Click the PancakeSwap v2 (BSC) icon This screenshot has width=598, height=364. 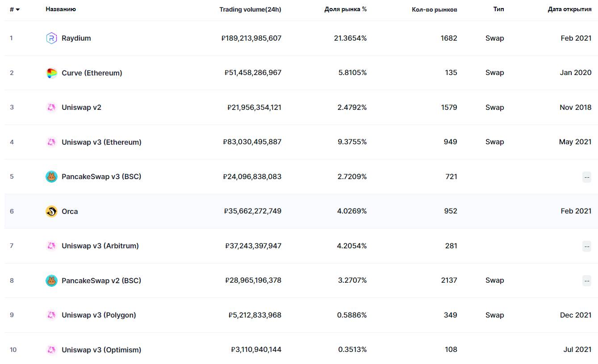(51, 280)
